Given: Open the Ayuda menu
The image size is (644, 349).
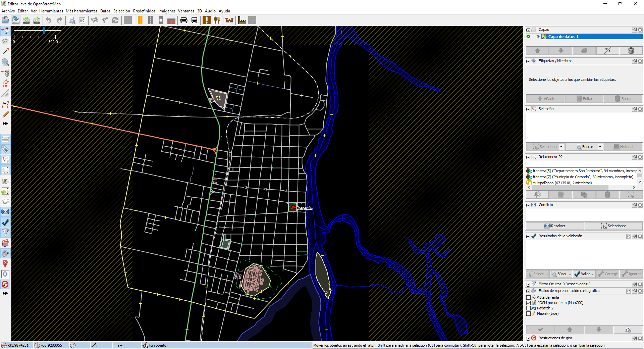Looking at the screenshot, I should tap(224, 11).
